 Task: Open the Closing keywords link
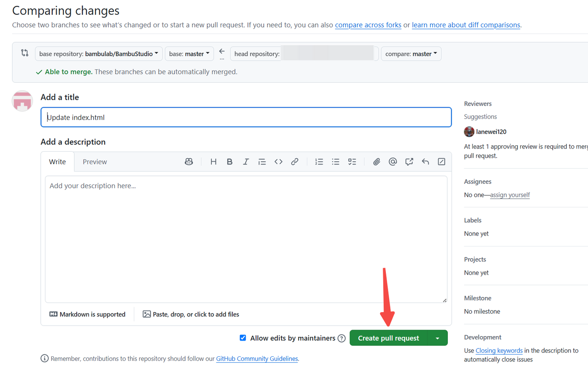coord(499,350)
